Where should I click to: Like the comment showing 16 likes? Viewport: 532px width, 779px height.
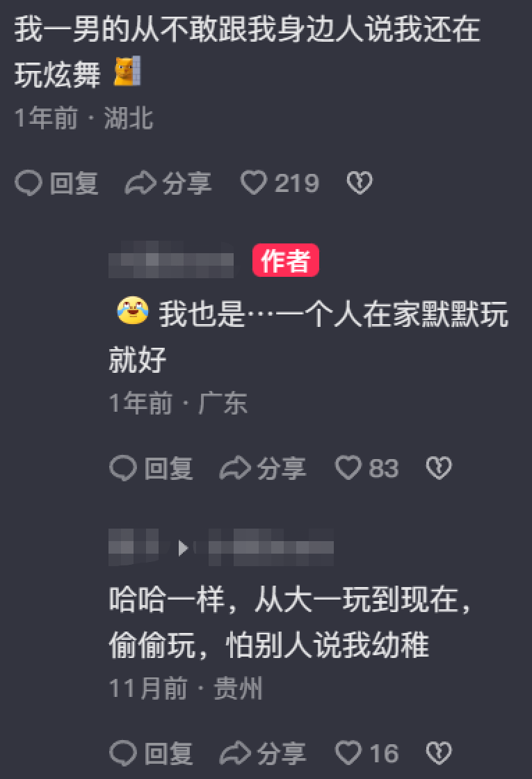click(367, 753)
